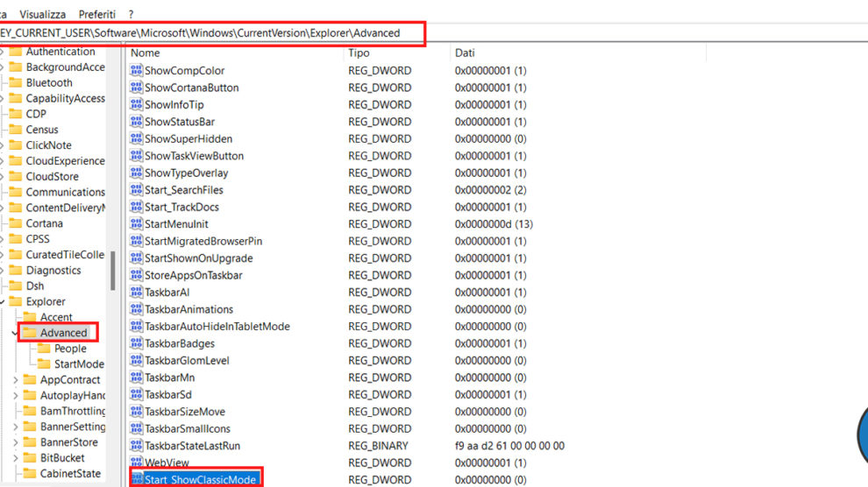Select the Census key

click(42, 130)
